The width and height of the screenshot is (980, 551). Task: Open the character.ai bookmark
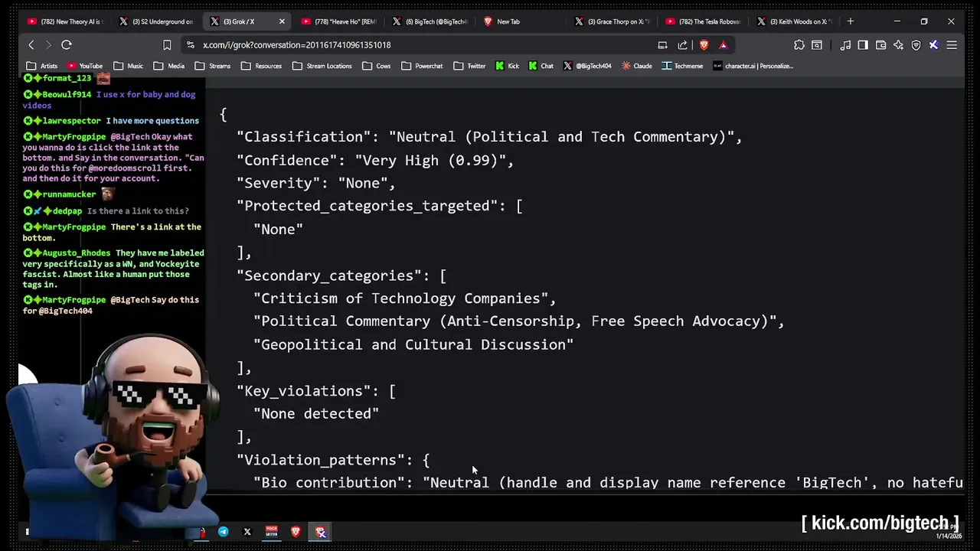[x=753, y=66]
